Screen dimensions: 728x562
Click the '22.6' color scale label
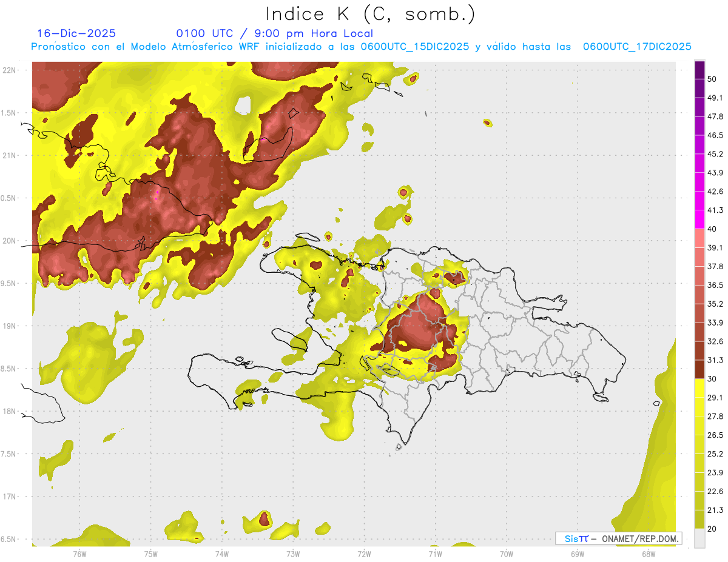[715, 492]
